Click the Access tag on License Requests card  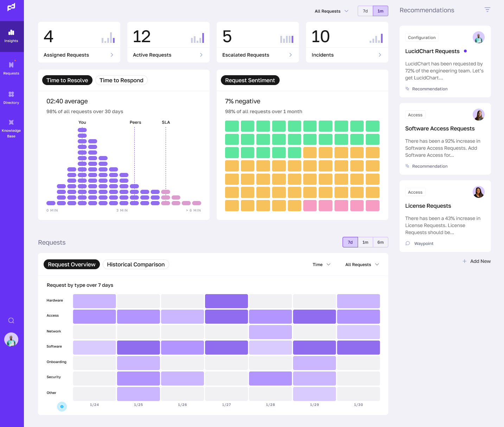pyautogui.click(x=415, y=192)
